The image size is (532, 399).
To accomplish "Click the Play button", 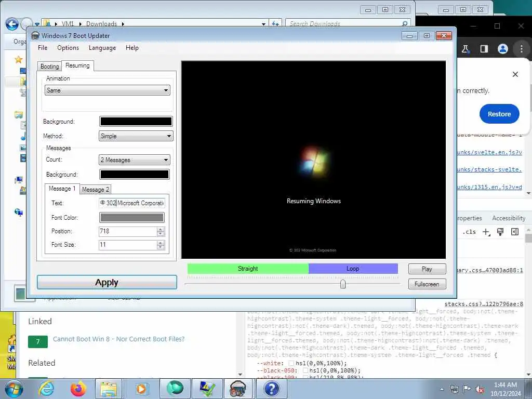I will click(427, 269).
